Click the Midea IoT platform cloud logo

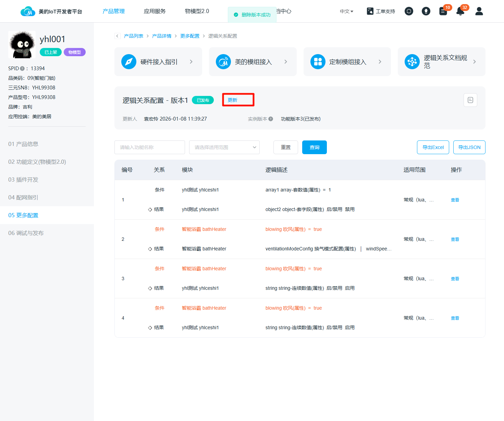[x=28, y=11]
